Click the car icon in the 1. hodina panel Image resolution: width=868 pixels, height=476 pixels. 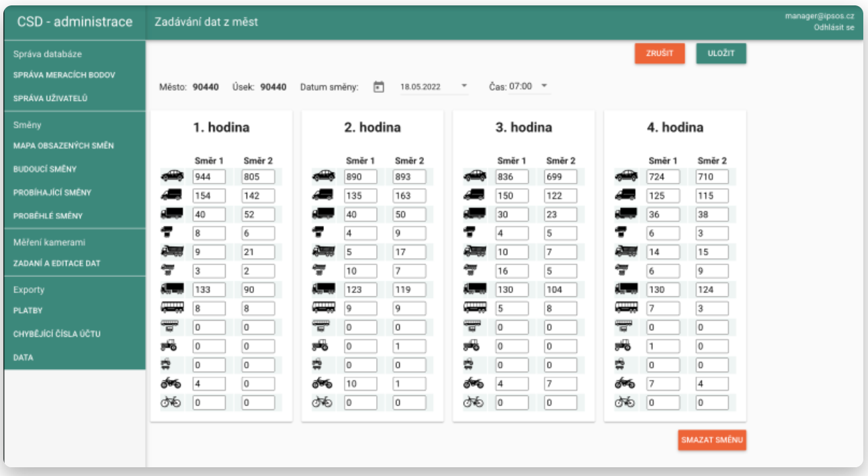pos(172,176)
